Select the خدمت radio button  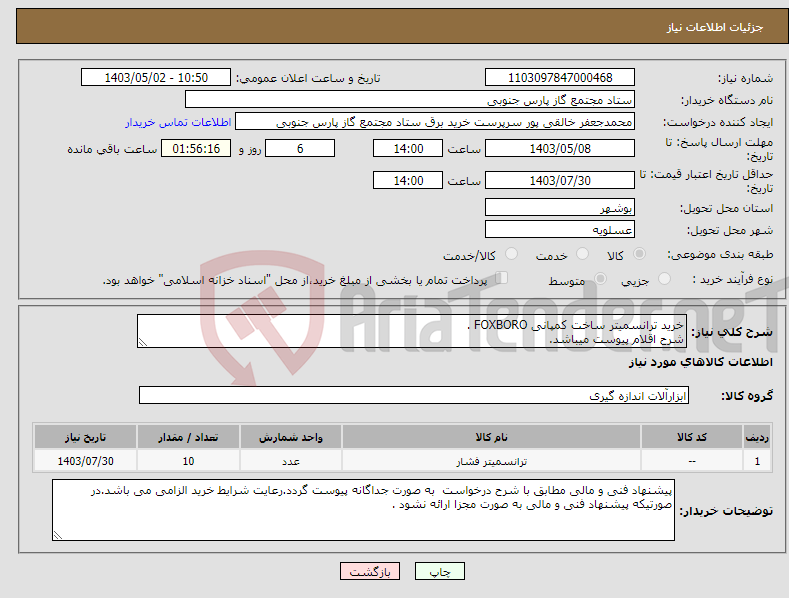tap(582, 254)
